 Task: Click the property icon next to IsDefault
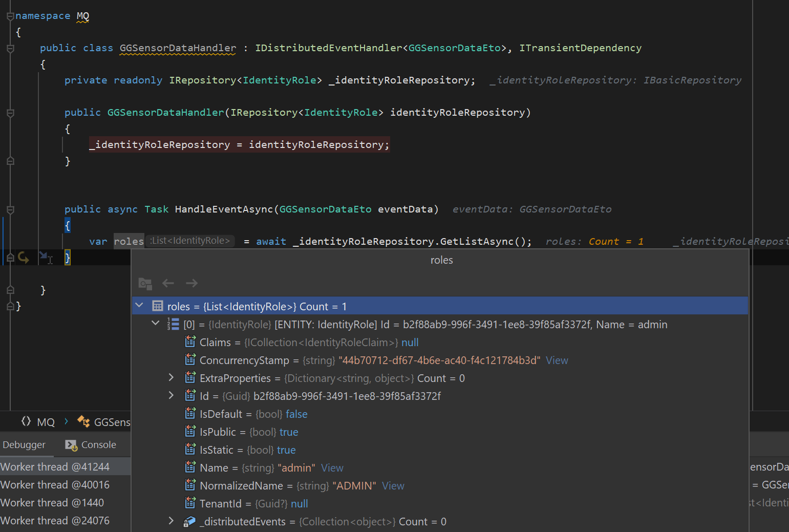[190, 414]
